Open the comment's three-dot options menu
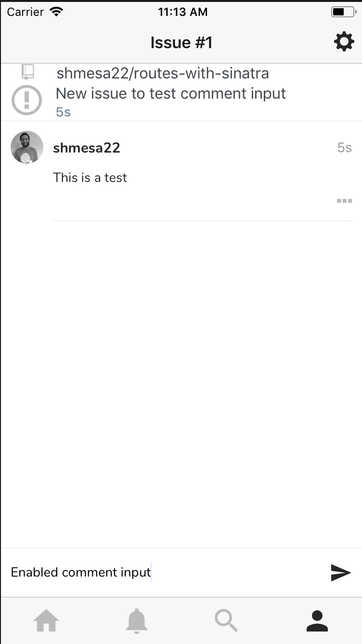 (x=344, y=201)
